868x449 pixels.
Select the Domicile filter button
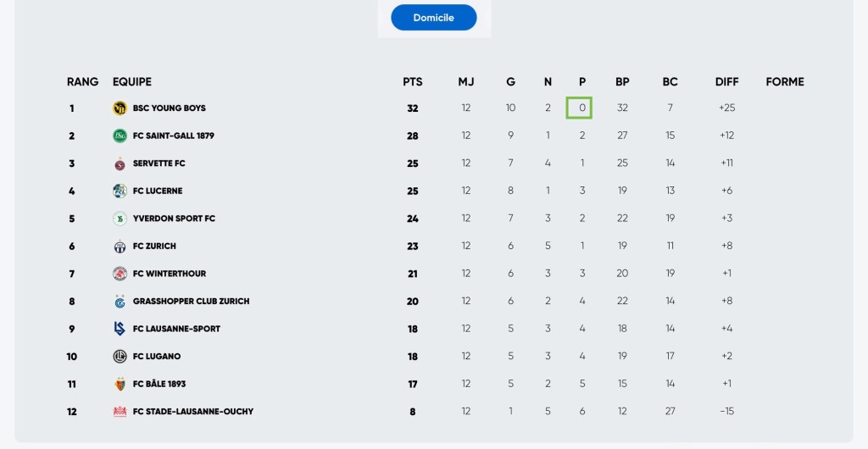click(433, 18)
